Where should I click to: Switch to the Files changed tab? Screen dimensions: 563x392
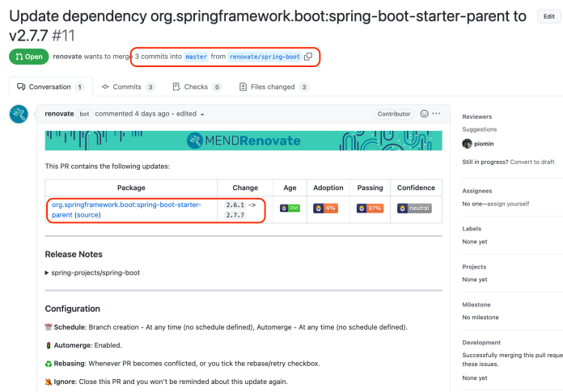(x=274, y=86)
